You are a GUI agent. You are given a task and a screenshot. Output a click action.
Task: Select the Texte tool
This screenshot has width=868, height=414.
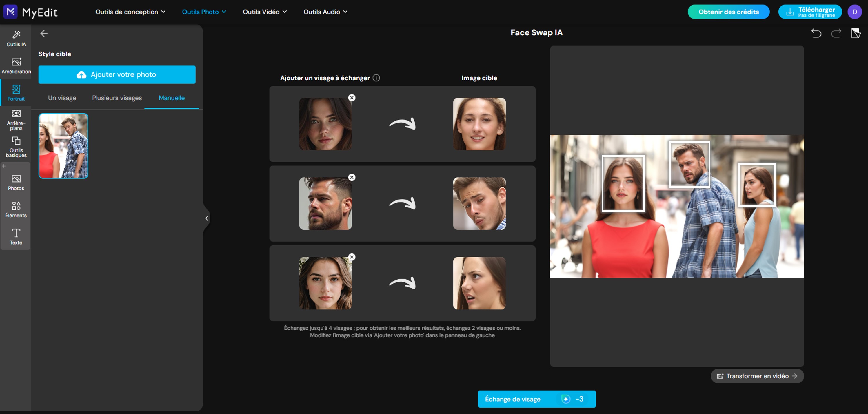pos(16,236)
